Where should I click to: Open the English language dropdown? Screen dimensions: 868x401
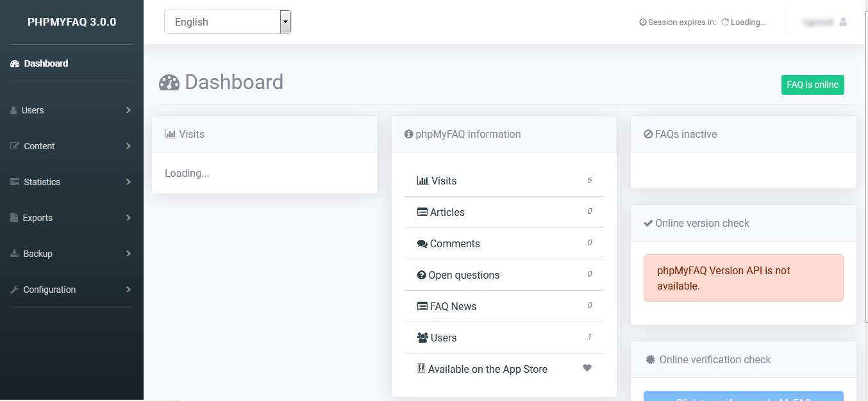pyautogui.click(x=228, y=22)
